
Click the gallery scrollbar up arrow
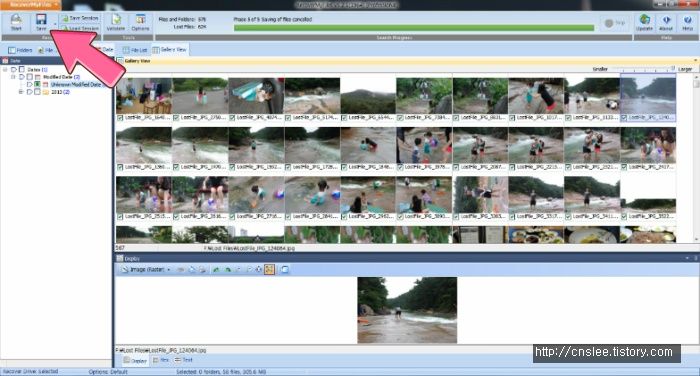[696, 77]
